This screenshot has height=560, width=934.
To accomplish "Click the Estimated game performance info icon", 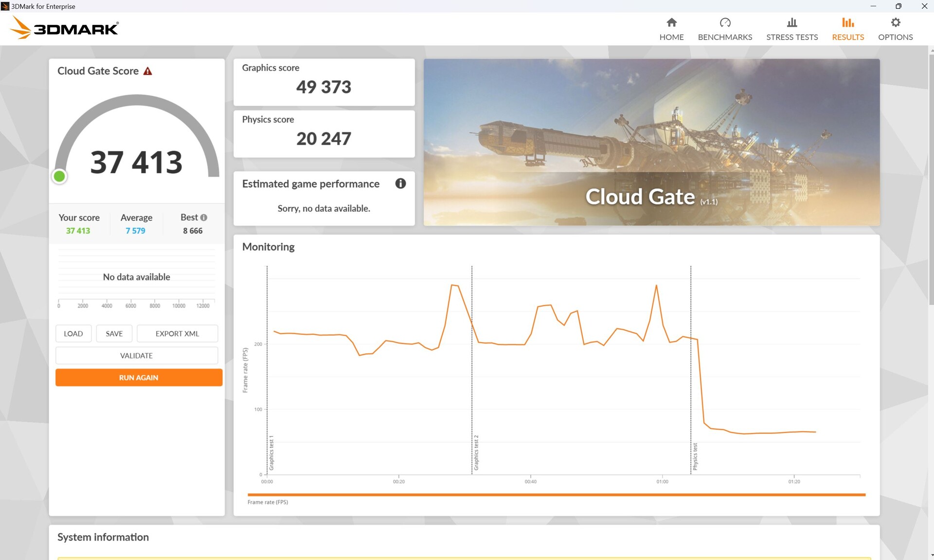I will (x=400, y=183).
